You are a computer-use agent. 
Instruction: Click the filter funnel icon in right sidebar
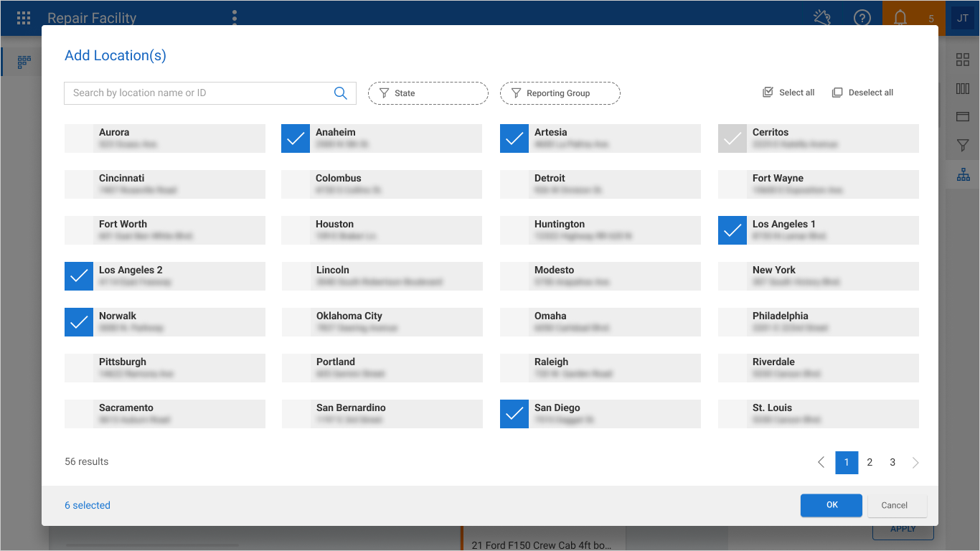click(963, 146)
